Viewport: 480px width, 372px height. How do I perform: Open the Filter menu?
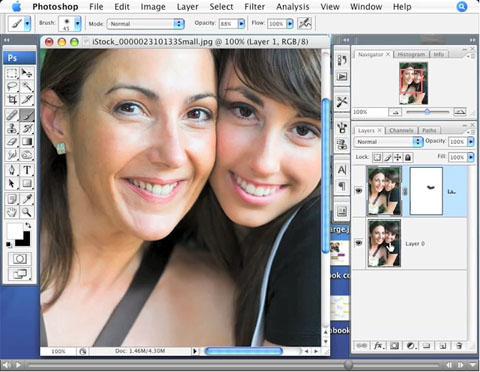coord(254,7)
